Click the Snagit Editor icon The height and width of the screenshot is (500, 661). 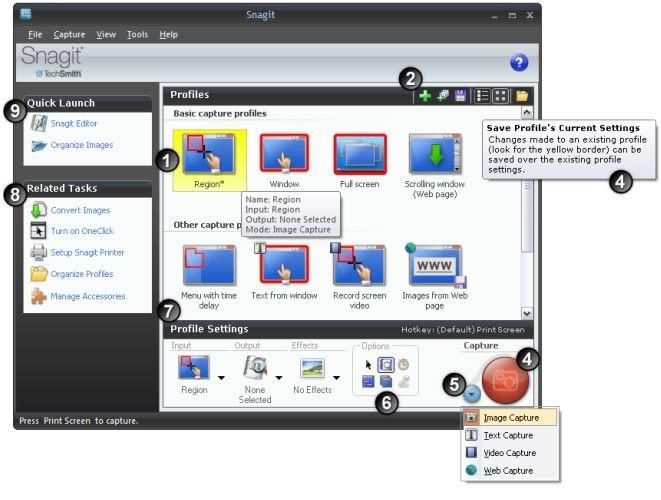(38, 124)
